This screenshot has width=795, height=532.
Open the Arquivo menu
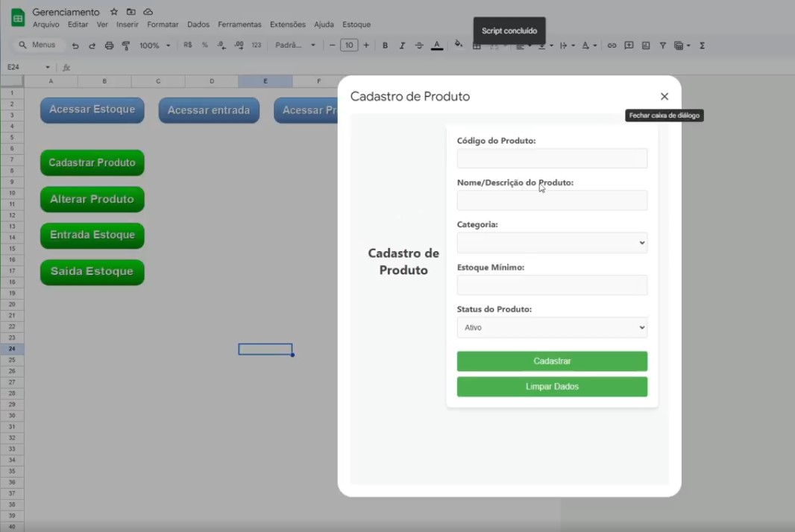[x=45, y=25]
